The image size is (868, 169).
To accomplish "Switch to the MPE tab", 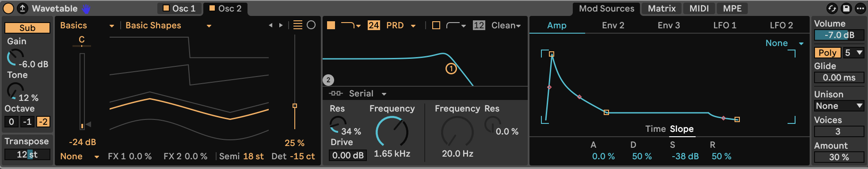I will [732, 8].
